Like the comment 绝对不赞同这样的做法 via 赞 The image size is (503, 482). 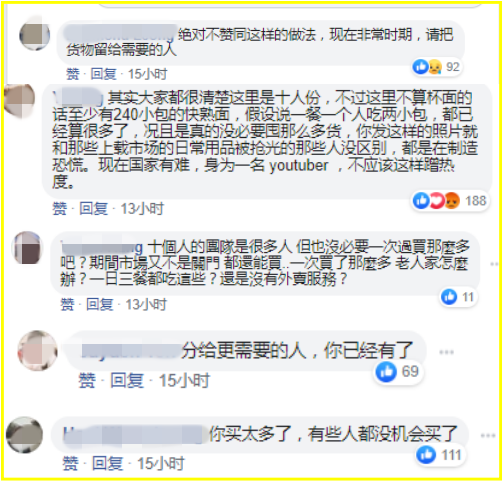click(73, 74)
